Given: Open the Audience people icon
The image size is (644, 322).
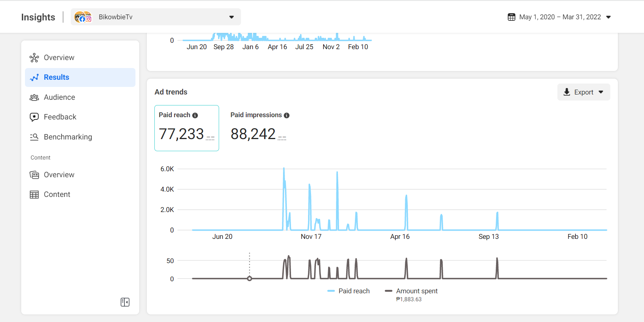Looking at the screenshot, I should [34, 98].
